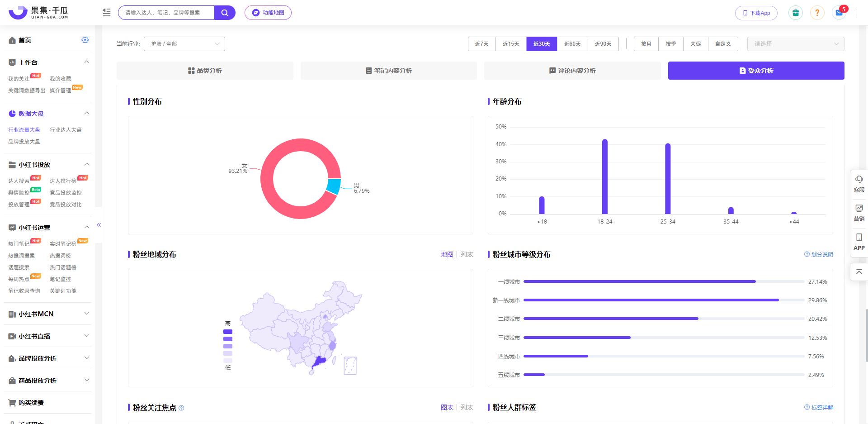Open the APP download widget
The image size is (868, 424).
click(x=859, y=242)
